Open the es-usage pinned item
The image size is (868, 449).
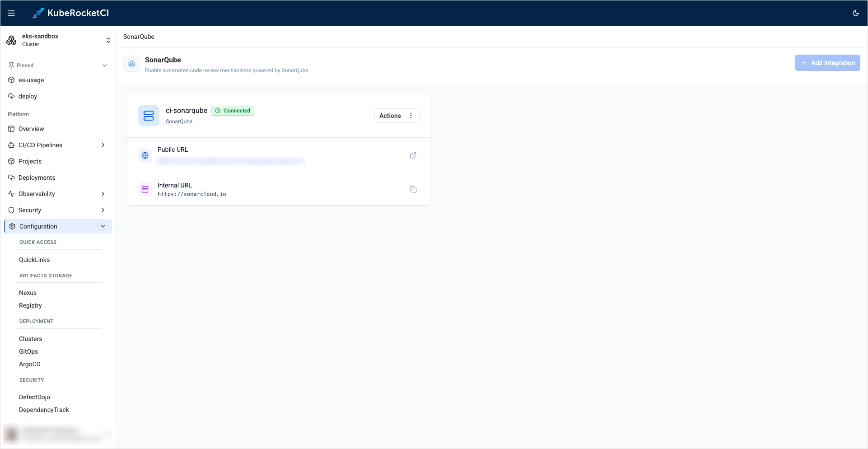(x=31, y=80)
